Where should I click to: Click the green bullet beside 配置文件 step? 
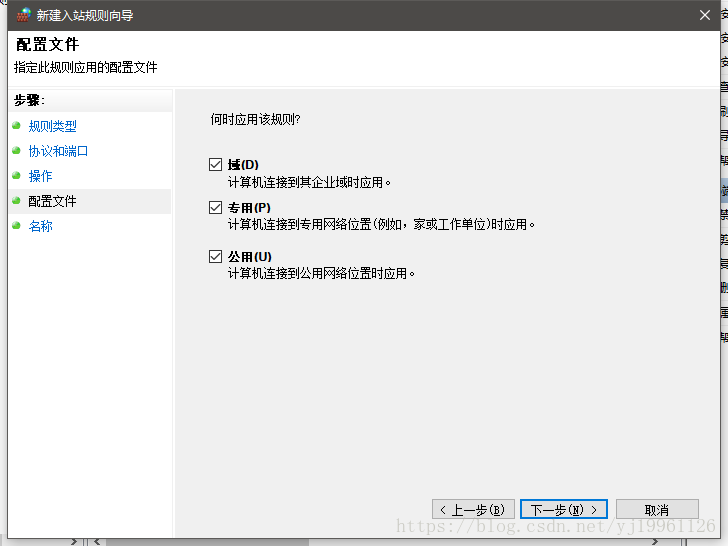click(16, 201)
